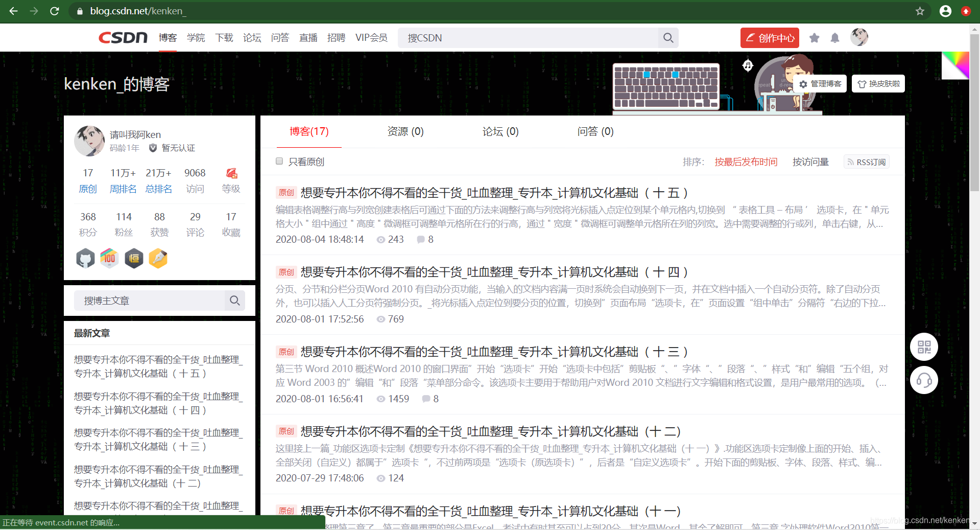Click the browser forward arrow
The image size is (980, 530).
(x=34, y=11)
